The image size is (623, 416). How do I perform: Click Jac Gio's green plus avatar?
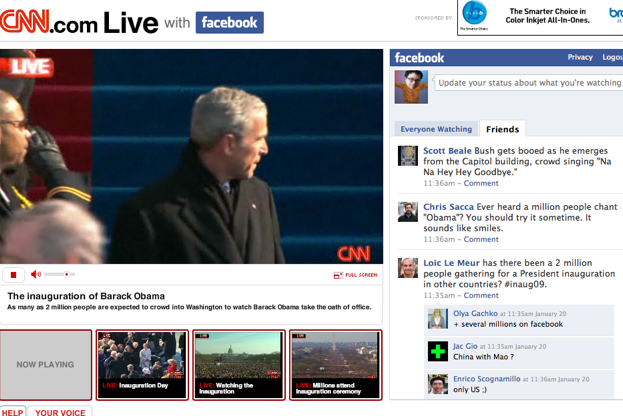(x=438, y=351)
